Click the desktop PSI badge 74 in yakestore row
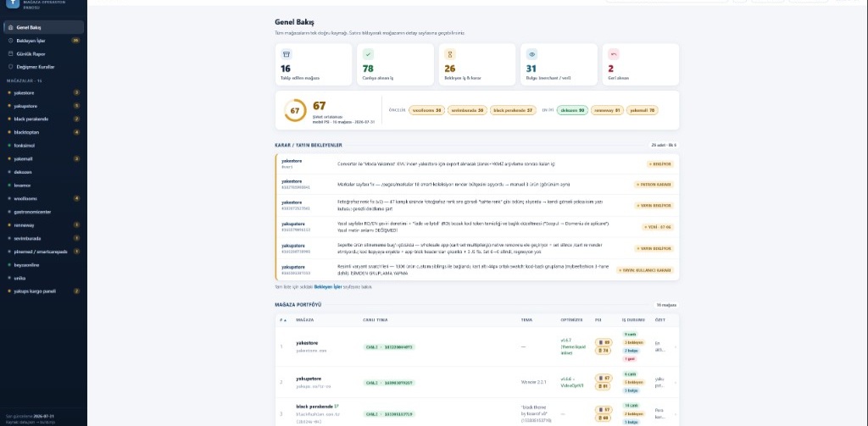 [603, 351]
